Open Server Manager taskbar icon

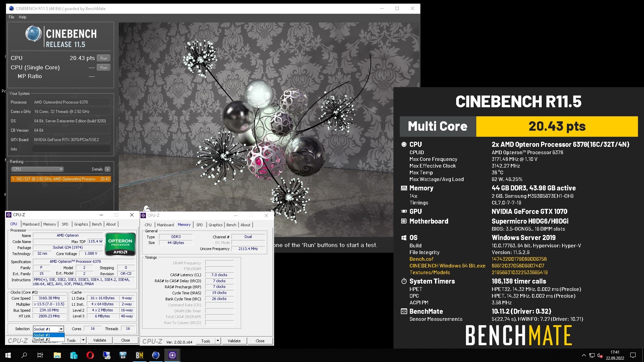click(x=73, y=355)
